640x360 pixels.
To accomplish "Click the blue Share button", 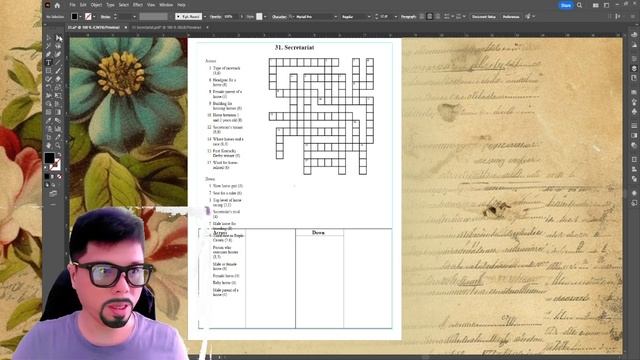I will tap(566, 5).
